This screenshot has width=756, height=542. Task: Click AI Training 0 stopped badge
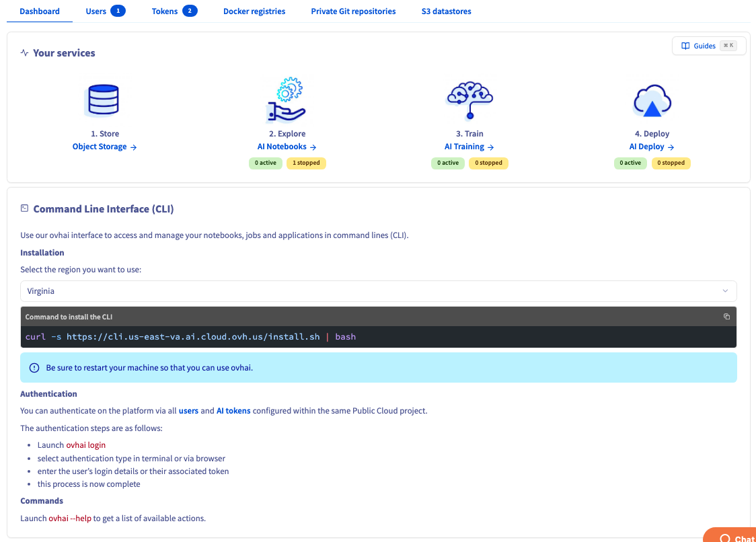488,163
